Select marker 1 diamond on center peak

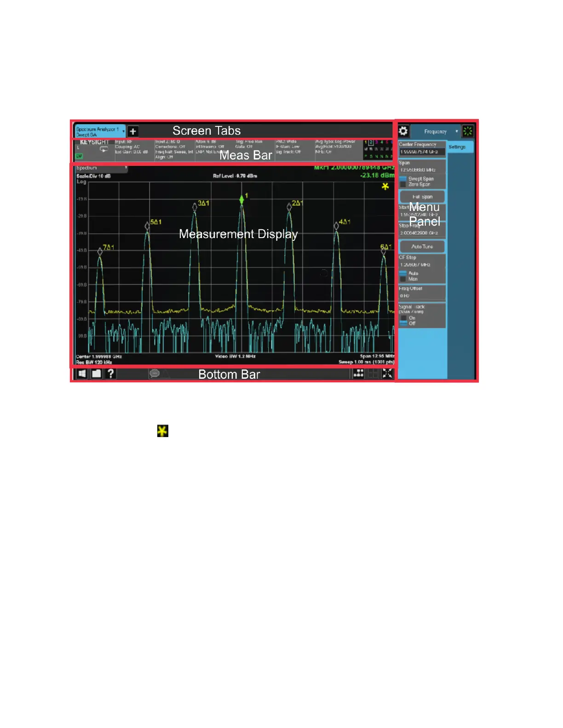242,199
